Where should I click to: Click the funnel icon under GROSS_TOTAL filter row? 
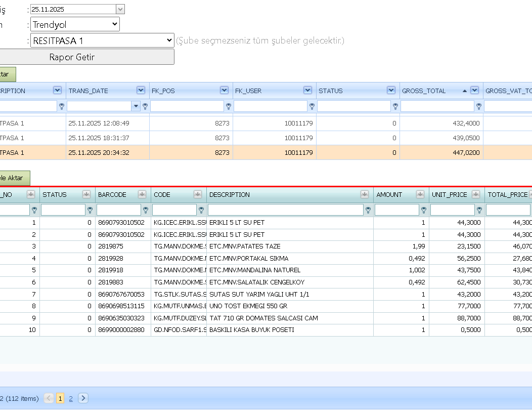pos(479,106)
